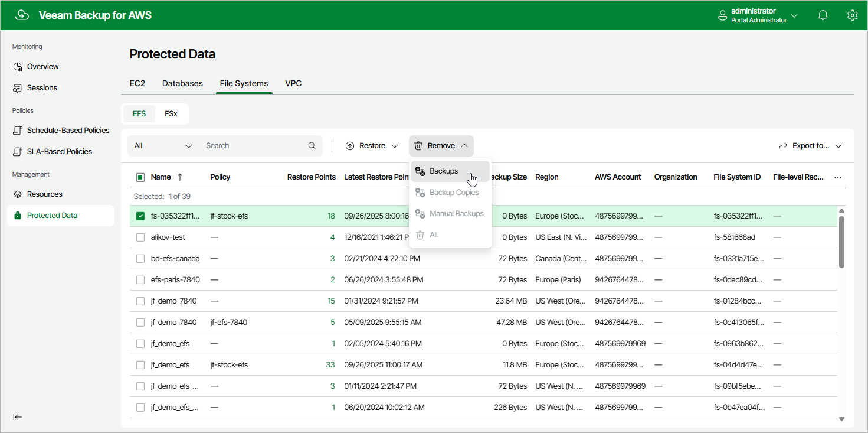Check the jf_demo_7840 row with 15 restore points
The height and width of the screenshot is (433, 868).
click(140, 301)
